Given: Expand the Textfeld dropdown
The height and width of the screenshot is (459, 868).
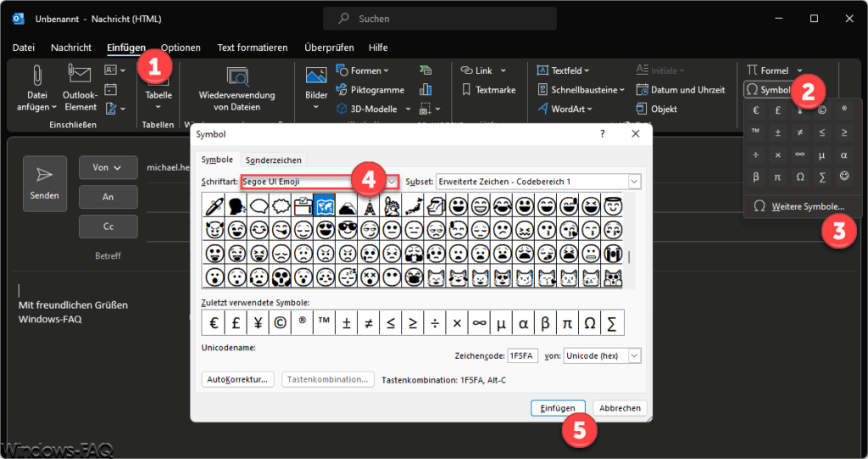Looking at the screenshot, I should point(587,71).
